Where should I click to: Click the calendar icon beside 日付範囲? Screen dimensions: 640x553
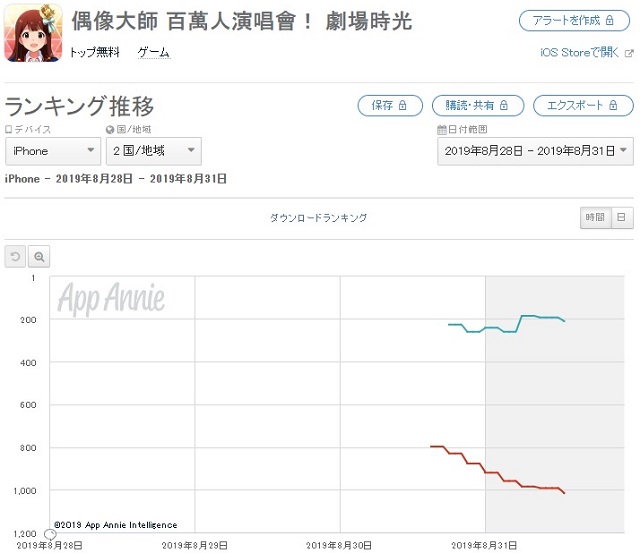pyautogui.click(x=441, y=130)
